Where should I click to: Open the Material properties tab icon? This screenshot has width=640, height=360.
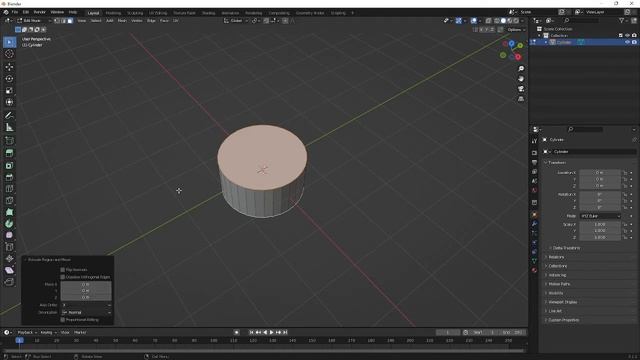pos(534,270)
